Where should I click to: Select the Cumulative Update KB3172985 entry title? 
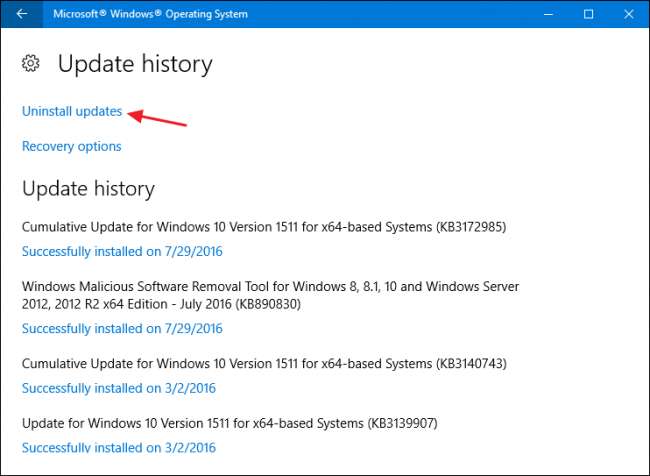point(264,227)
